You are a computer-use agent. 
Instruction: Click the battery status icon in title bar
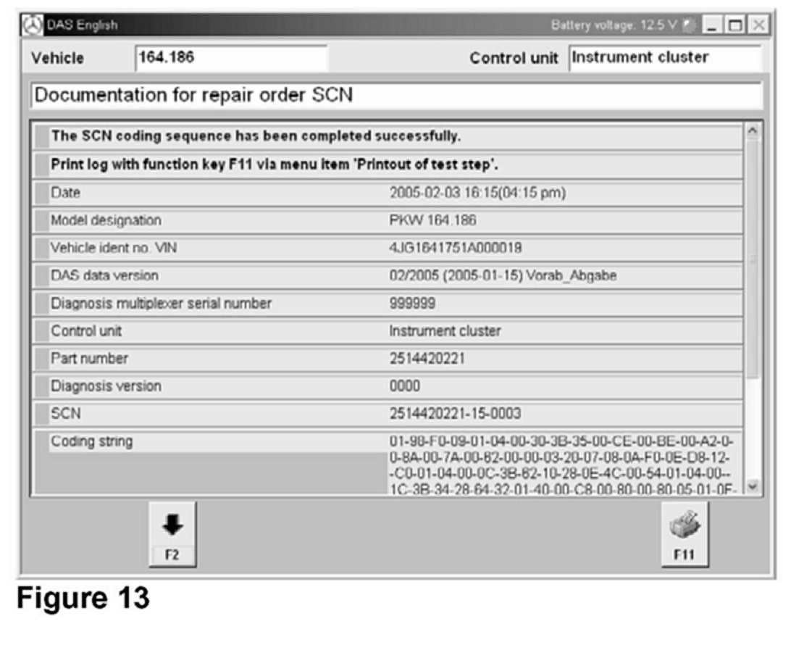pyautogui.click(x=687, y=25)
